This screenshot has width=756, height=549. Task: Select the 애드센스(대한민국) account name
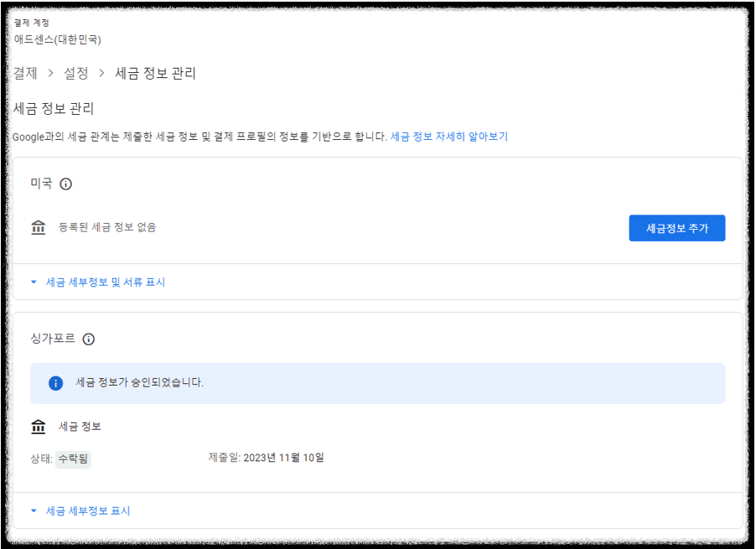pyautogui.click(x=60, y=38)
